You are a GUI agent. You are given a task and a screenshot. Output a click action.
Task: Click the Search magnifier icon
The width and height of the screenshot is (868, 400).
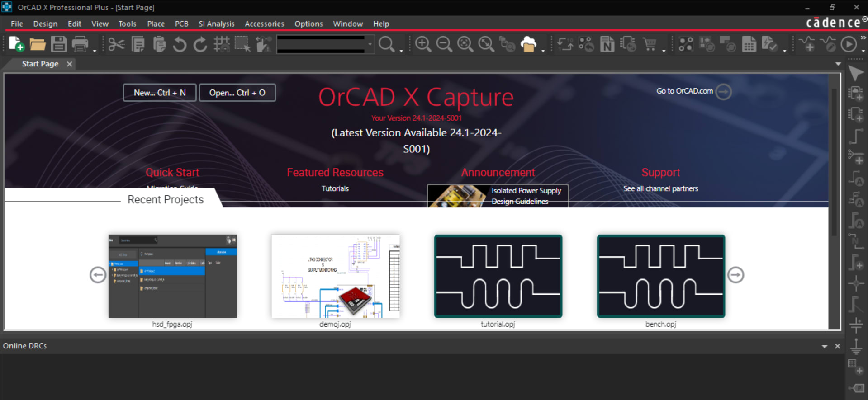click(387, 44)
